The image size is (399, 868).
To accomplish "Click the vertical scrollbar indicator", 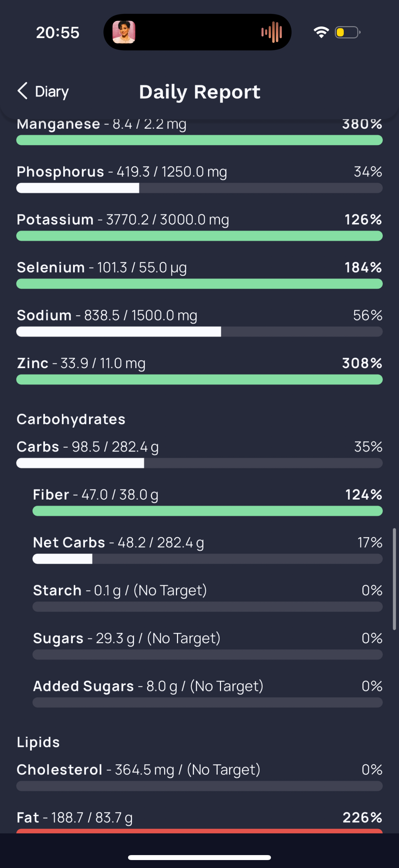I will pyautogui.click(x=394, y=579).
